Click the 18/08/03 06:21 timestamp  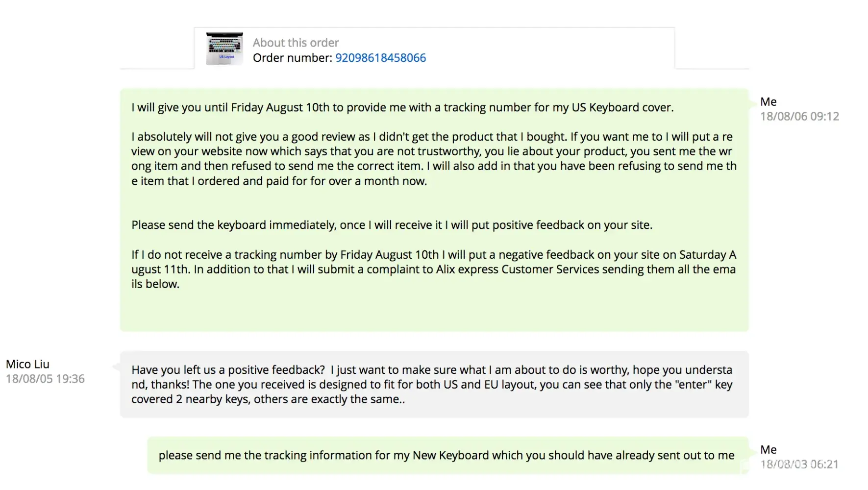[x=799, y=465]
